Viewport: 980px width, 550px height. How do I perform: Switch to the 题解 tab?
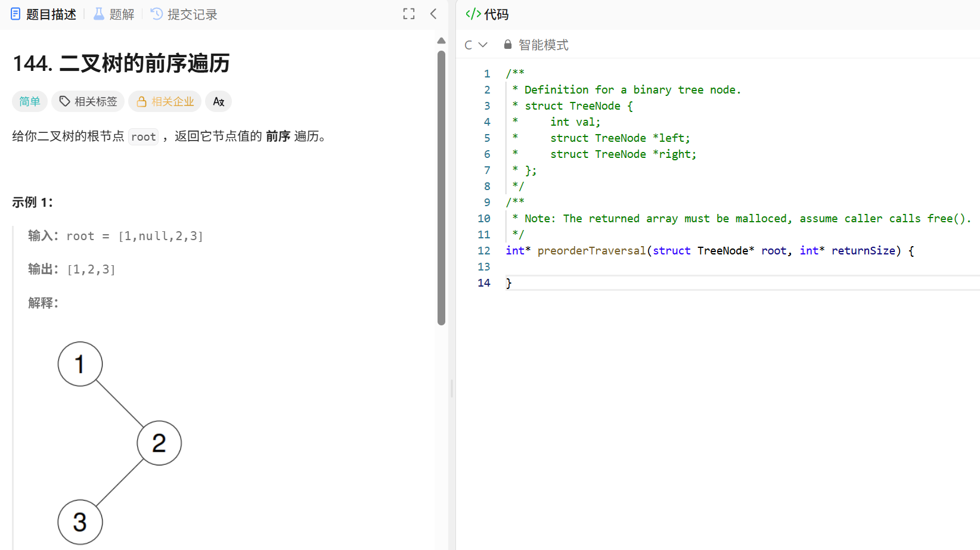(x=114, y=14)
